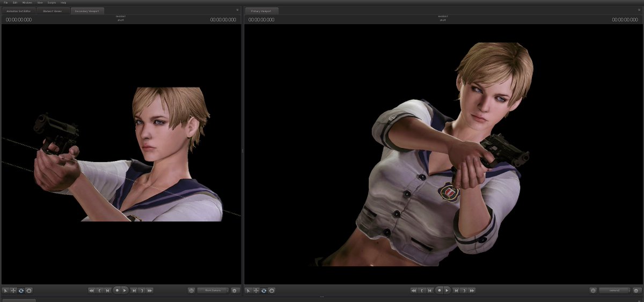Screen dimensions: 644x302
Task: Open the File menu
Action: (x=5, y=3)
